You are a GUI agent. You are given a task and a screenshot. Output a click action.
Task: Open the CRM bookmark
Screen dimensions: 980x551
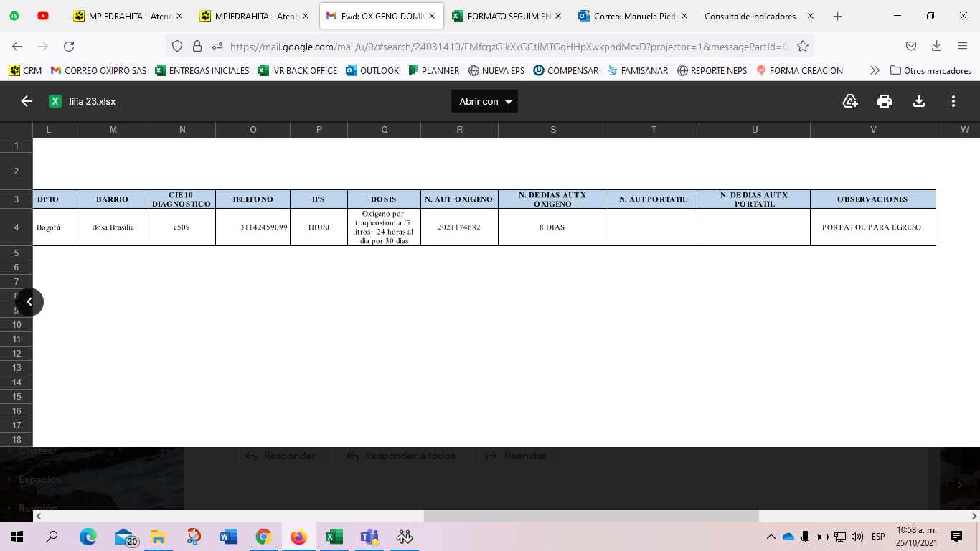point(25,70)
